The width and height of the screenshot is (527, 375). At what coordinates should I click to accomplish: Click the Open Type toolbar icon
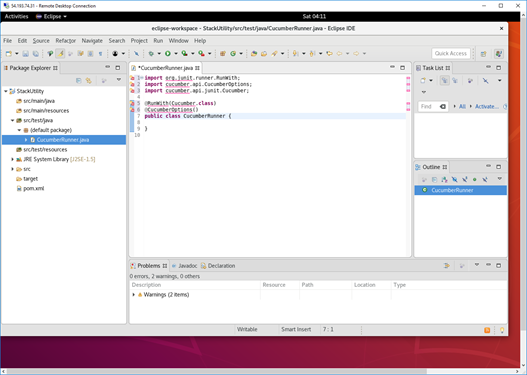coord(254,53)
